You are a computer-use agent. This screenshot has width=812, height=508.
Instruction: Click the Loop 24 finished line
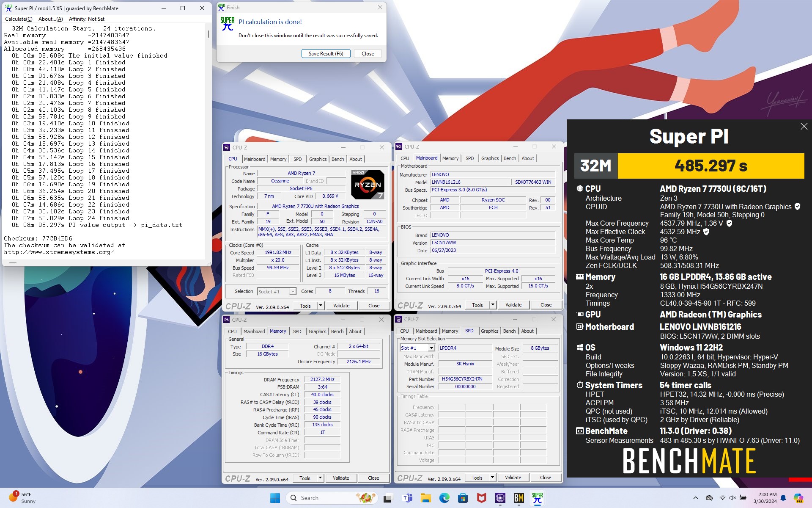[71, 218]
